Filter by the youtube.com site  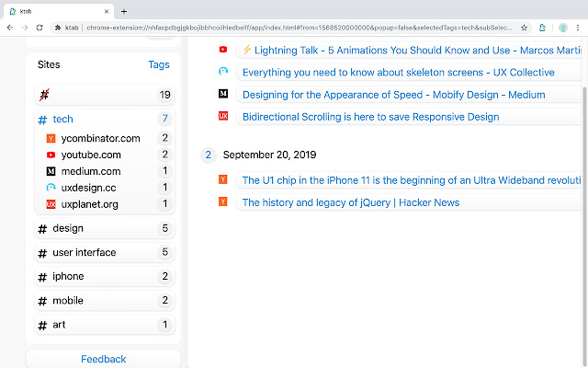[x=90, y=155]
